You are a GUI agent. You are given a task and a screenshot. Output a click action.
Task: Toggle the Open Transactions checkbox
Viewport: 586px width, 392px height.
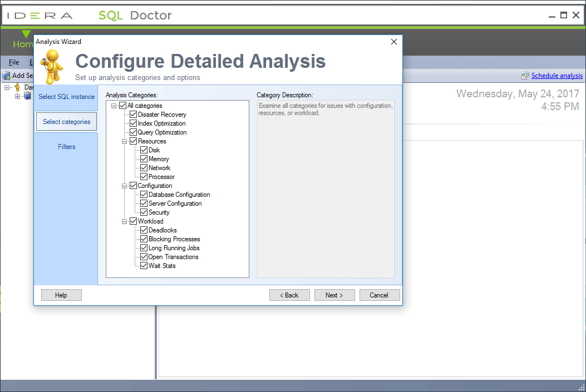(x=144, y=257)
